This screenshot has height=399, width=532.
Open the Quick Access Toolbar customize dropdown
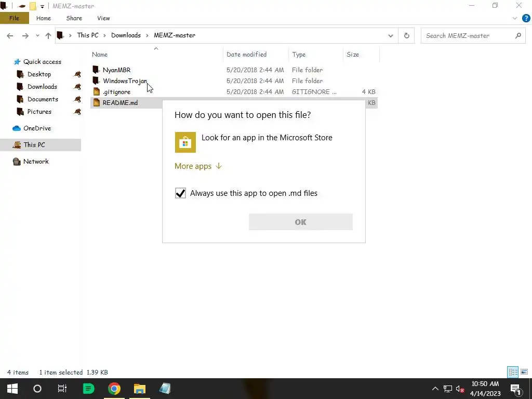(x=42, y=6)
